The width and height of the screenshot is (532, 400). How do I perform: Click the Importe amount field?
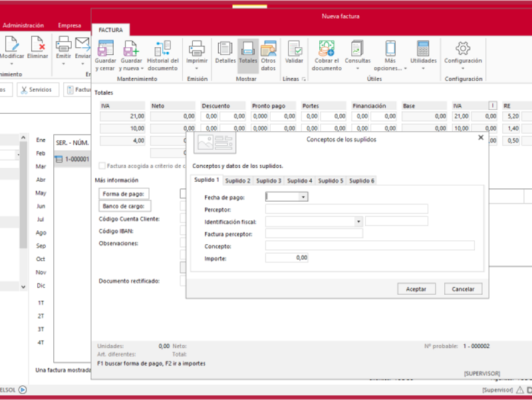click(x=287, y=258)
